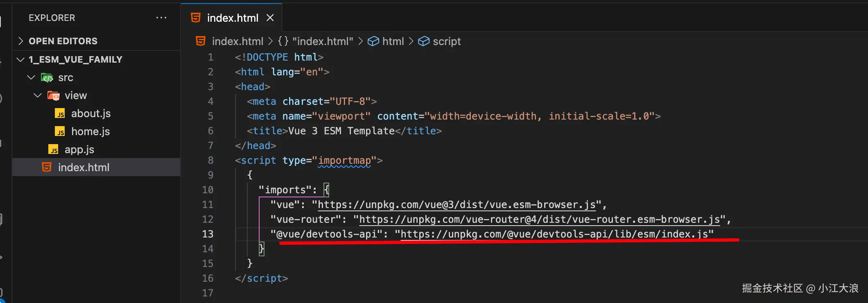Click the cube icon next to html breadcrumb

pyautogui.click(x=373, y=41)
